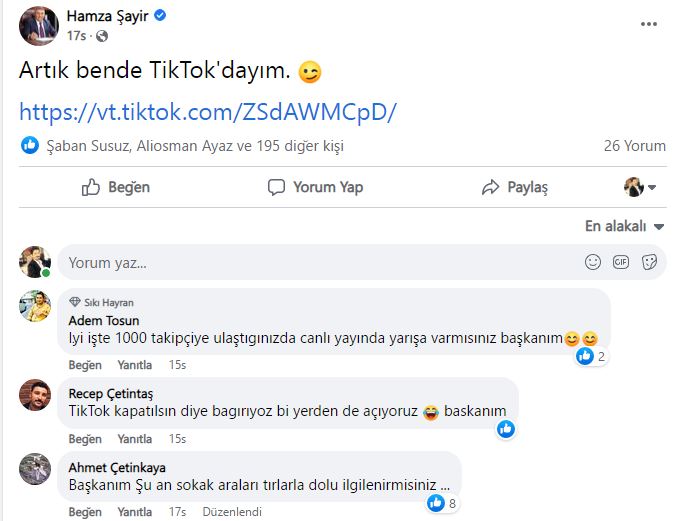The width and height of the screenshot is (680, 521).
Task: Click Yanıtla under Ahmet Çetinkaya's comment
Action: coord(134,512)
